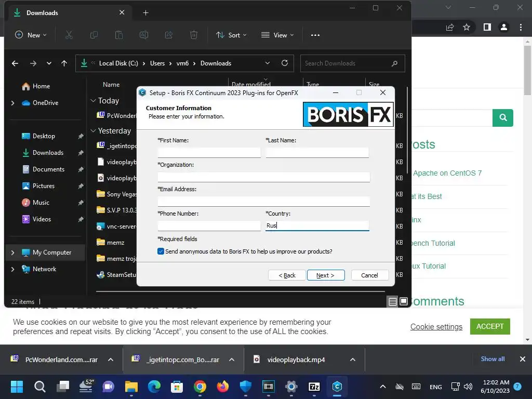The height and width of the screenshot is (399, 532).
Task: Click the First Name input field
Action: pyautogui.click(x=209, y=152)
